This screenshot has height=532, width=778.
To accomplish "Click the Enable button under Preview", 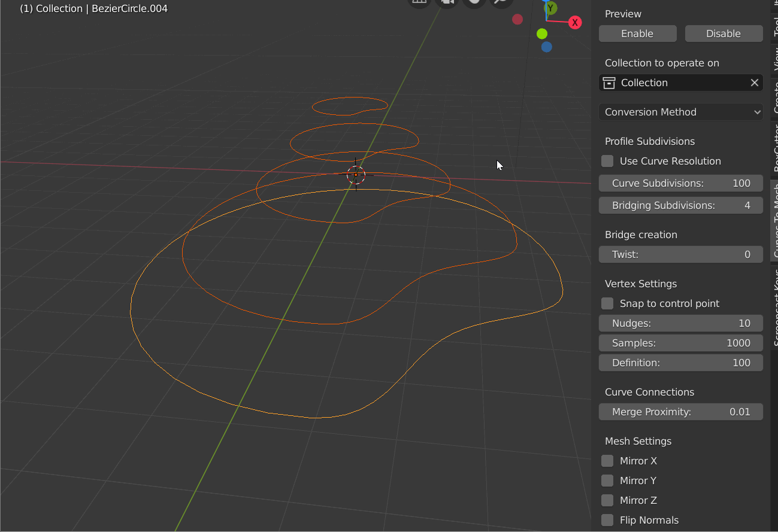I will [637, 34].
